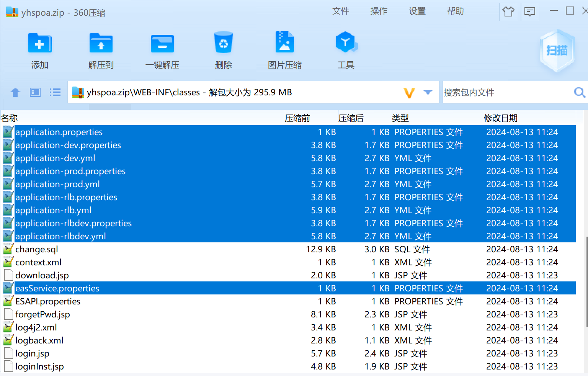Open the File (文件) menu

click(340, 11)
